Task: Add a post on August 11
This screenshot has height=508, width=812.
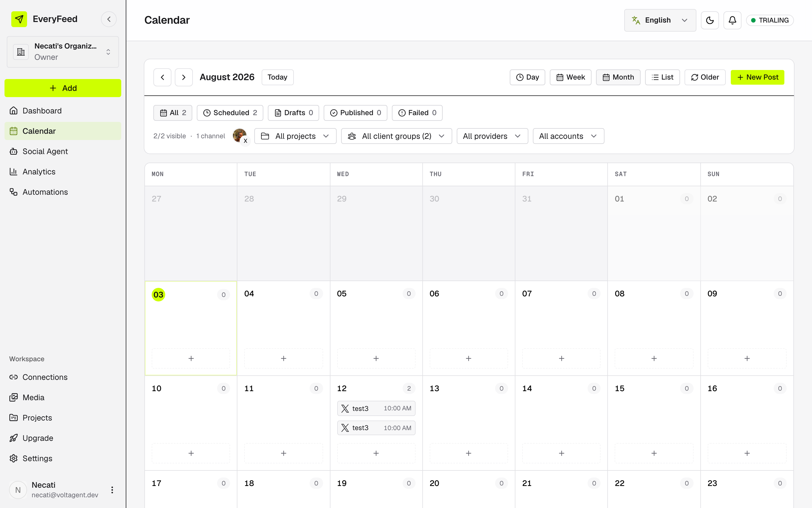Action: coord(284,453)
